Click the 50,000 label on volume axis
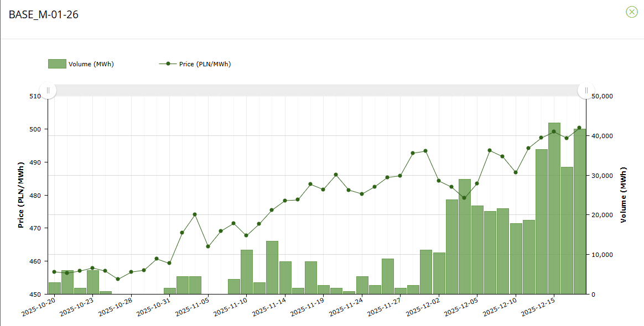 pyautogui.click(x=601, y=96)
